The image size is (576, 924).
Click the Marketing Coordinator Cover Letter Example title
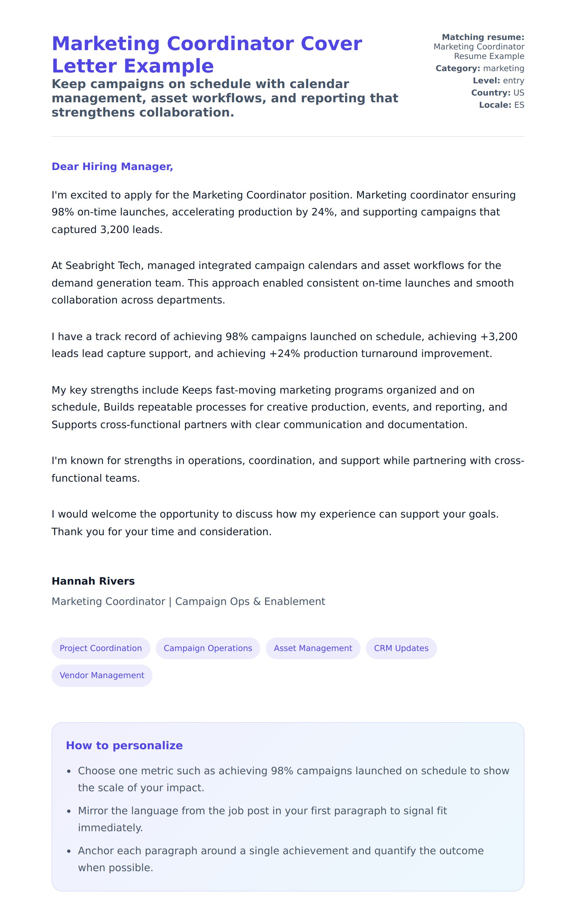pyautogui.click(x=206, y=55)
